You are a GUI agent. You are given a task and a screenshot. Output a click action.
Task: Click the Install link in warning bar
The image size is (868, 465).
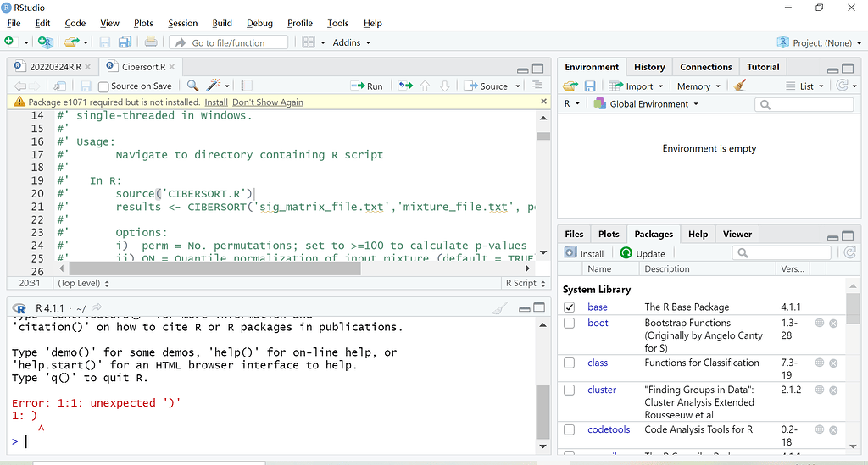click(216, 102)
